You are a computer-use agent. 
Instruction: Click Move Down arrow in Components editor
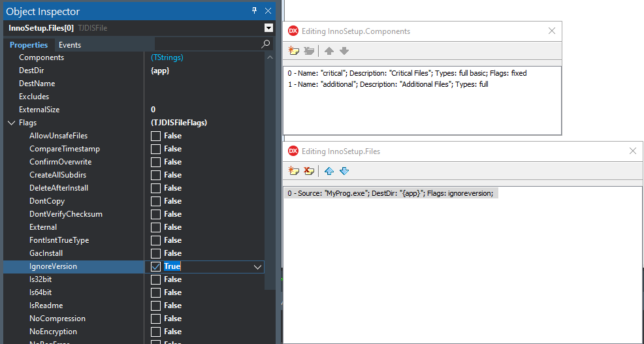(344, 51)
